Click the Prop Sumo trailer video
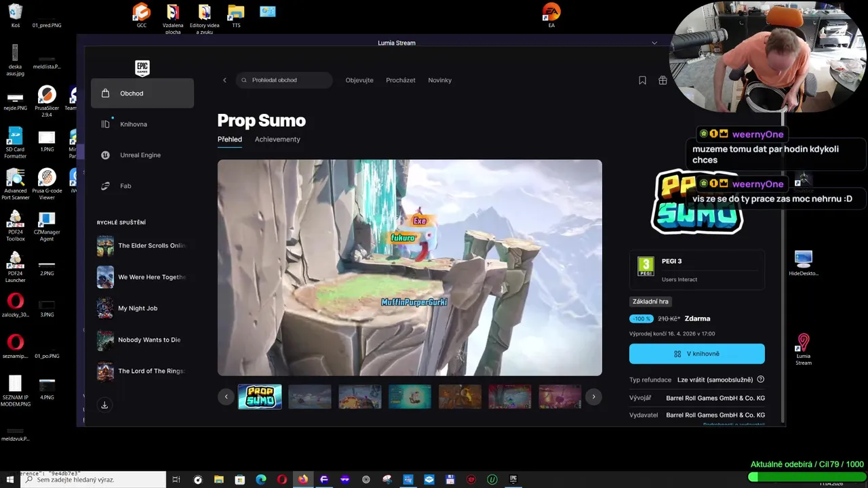868x488 pixels. click(x=410, y=268)
